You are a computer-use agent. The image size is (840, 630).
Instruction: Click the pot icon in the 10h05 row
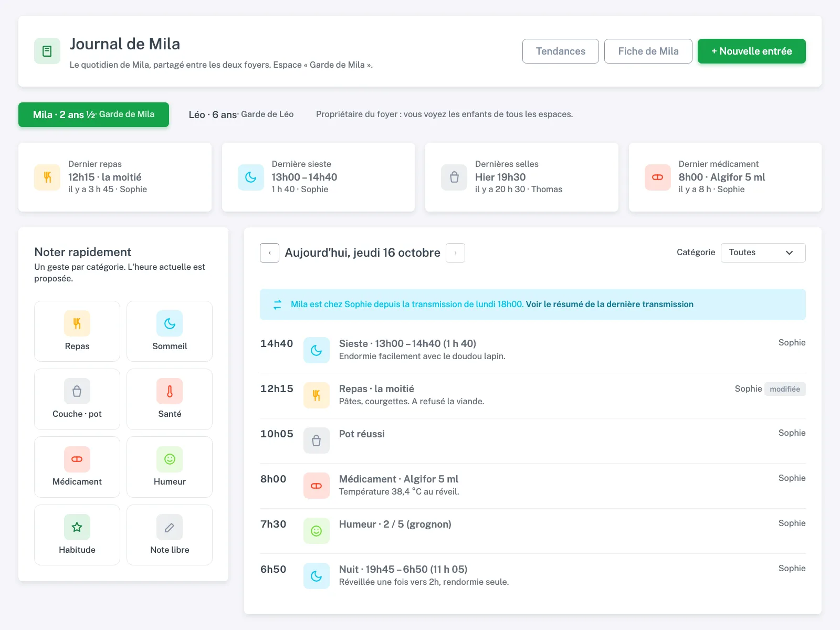[317, 440]
